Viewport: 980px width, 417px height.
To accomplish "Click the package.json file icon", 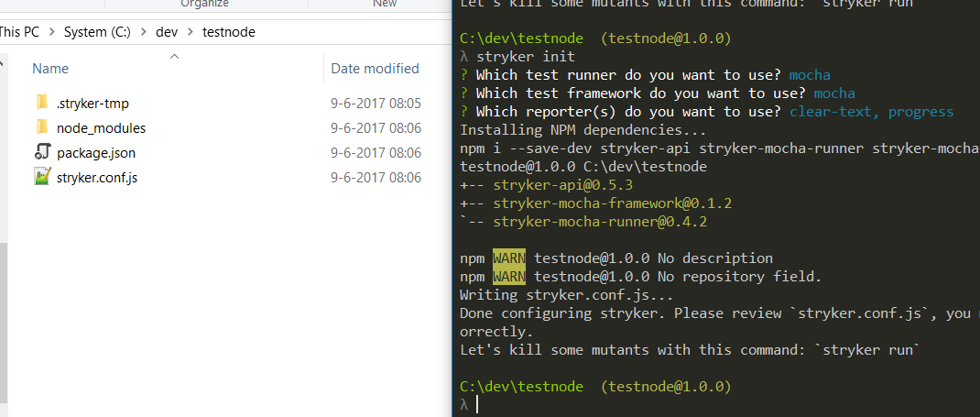I will (42, 152).
